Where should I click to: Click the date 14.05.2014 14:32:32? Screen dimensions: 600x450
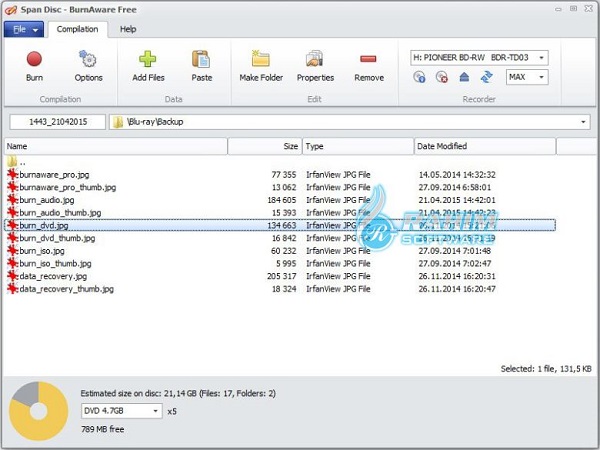pyautogui.click(x=457, y=175)
